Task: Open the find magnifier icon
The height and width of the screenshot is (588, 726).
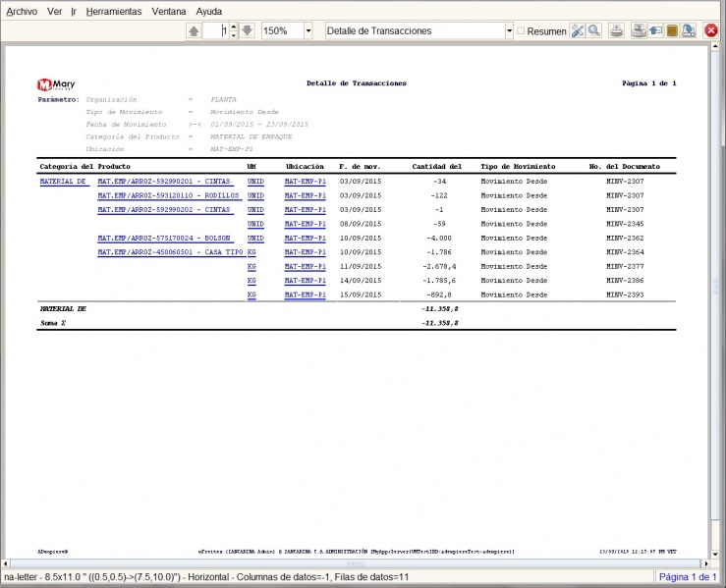Action: click(594, 31)
